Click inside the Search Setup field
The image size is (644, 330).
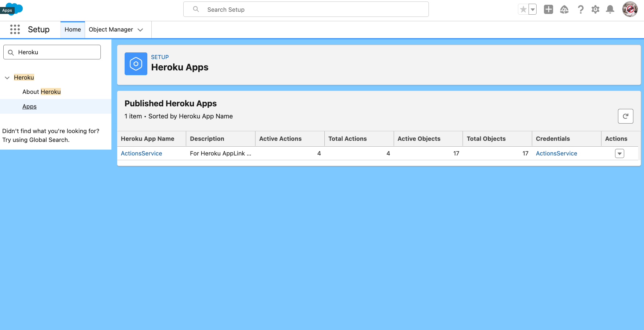click(306, 9)
